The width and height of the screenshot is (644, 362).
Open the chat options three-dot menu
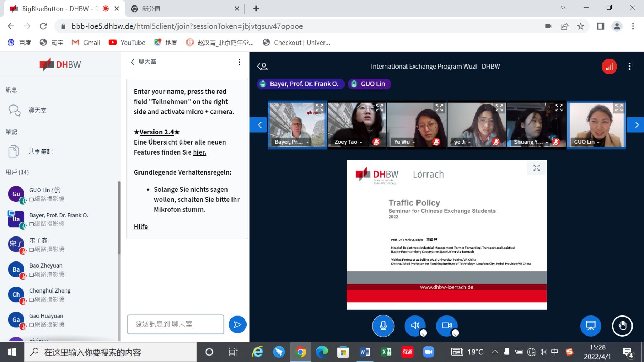click(x=239, y=62)
